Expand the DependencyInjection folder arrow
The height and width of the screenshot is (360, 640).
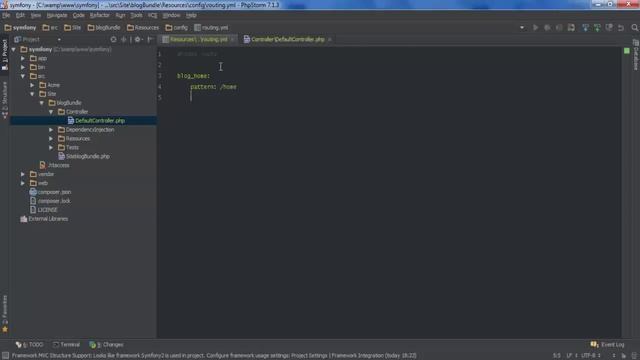[51, 130]
